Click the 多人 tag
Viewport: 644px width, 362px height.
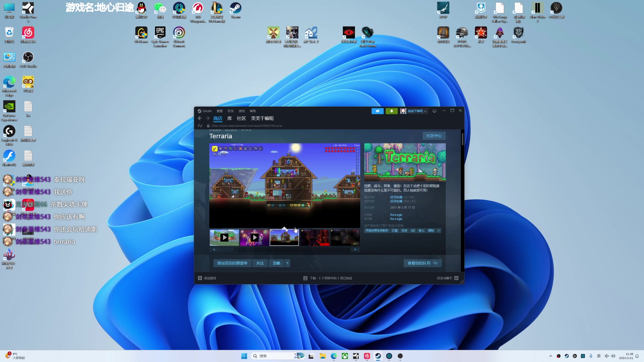[421, 231]
